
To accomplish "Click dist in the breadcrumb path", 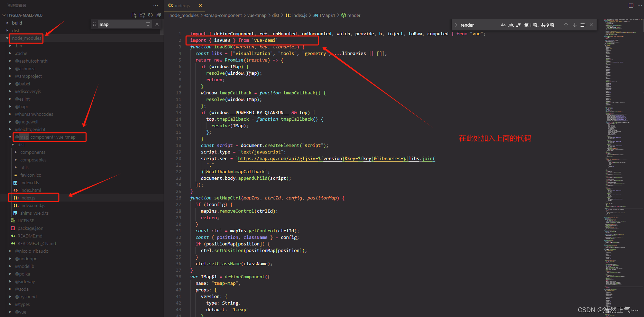I will coord(276,15).
